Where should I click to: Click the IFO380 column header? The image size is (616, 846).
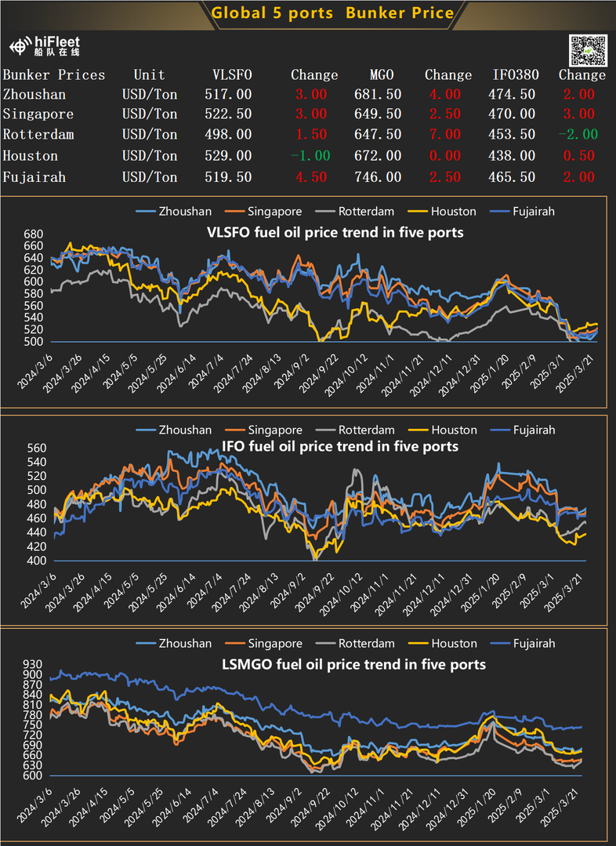[516, 75]
